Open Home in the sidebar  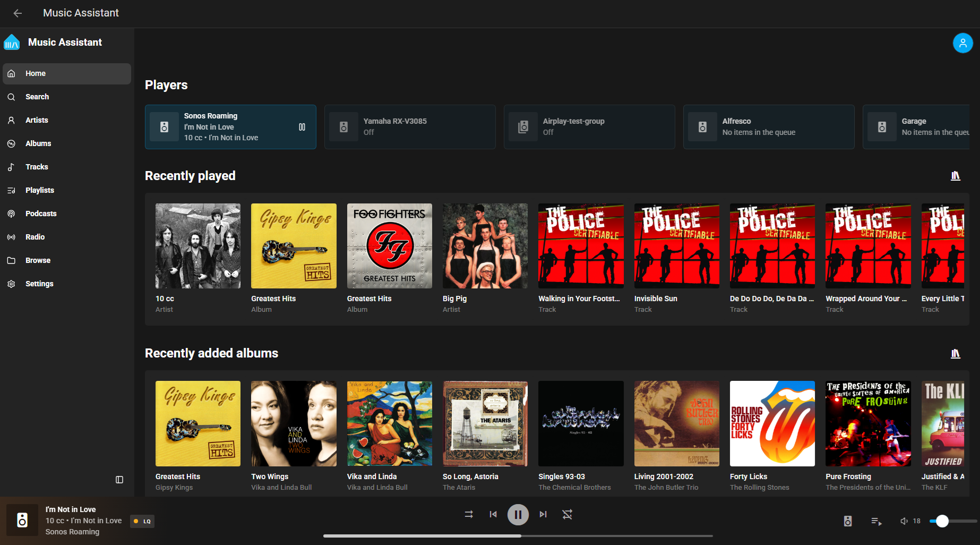pos(67,73)
